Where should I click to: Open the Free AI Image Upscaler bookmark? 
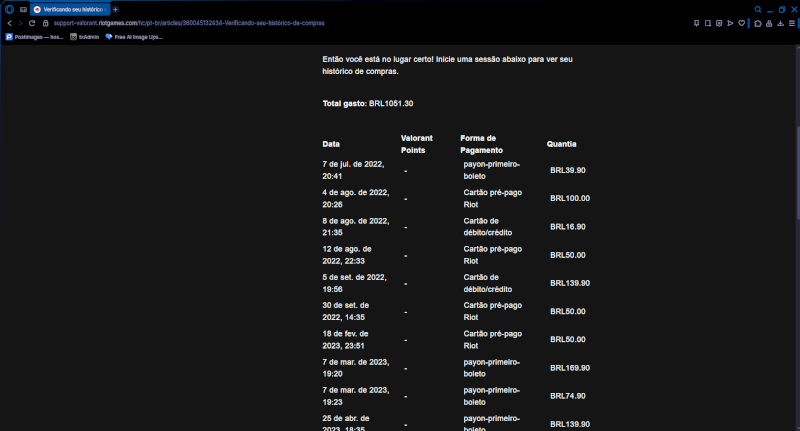click(x=133, y=36)
